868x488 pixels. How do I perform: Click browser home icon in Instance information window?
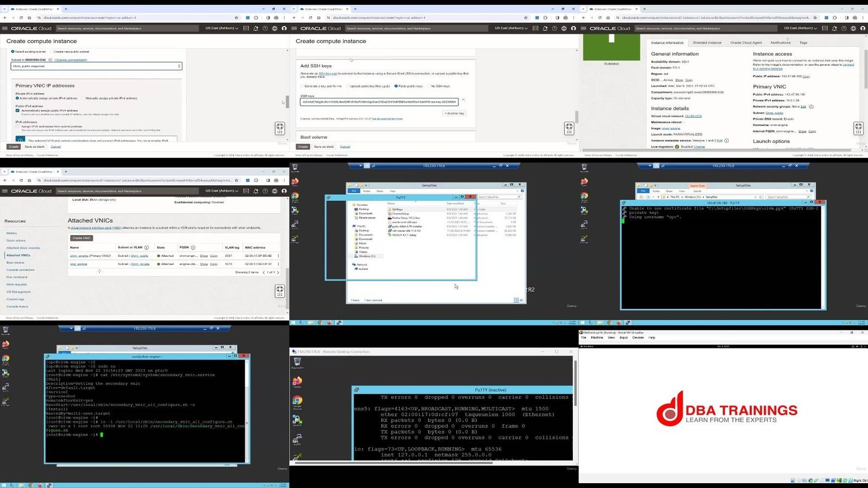(608, 17)
